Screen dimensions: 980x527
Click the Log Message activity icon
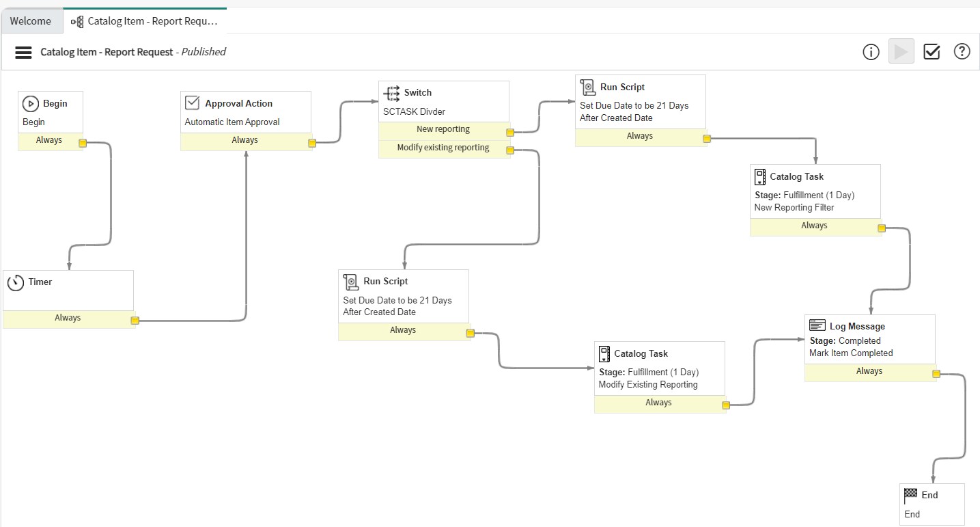point(816,326)
